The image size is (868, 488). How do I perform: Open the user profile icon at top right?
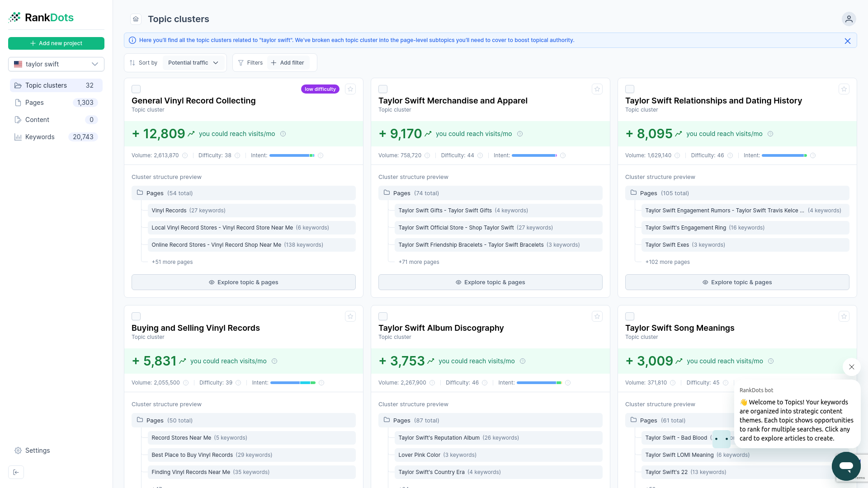[849, 19]
